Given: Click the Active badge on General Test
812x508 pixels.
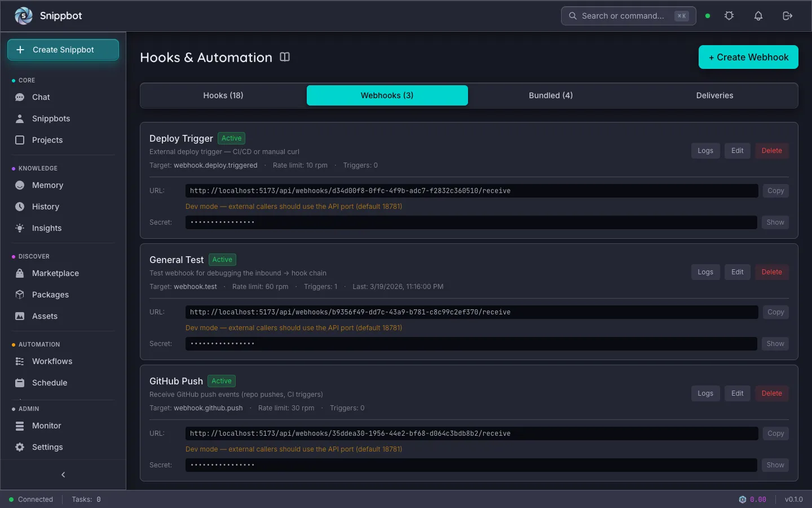Looking at the screenshot, I should [222, 260].
